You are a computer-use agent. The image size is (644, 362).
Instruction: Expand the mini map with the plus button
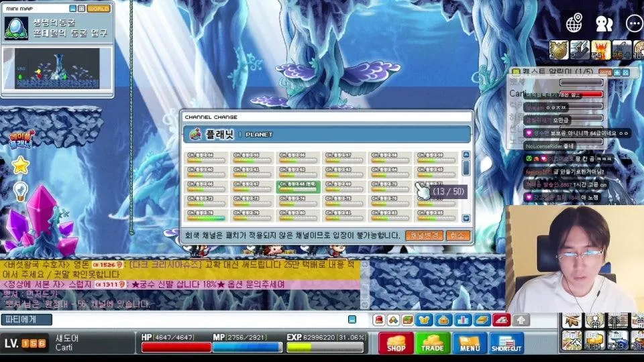(81, 8)
